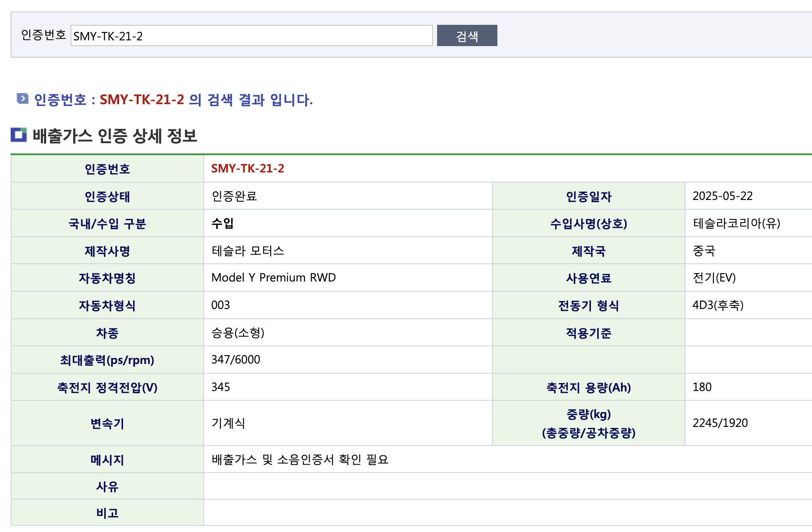The height and width of the screenshot is (532, 812).
Task: Select the 347/6000 max output value
Action: [x=236, y=360]
